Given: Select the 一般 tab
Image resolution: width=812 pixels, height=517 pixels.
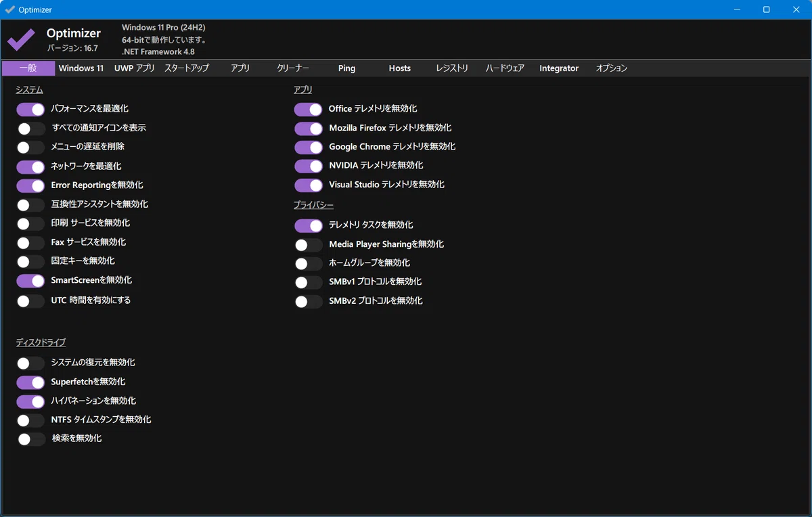Looking at the screenshot, I should click(28, 68).
